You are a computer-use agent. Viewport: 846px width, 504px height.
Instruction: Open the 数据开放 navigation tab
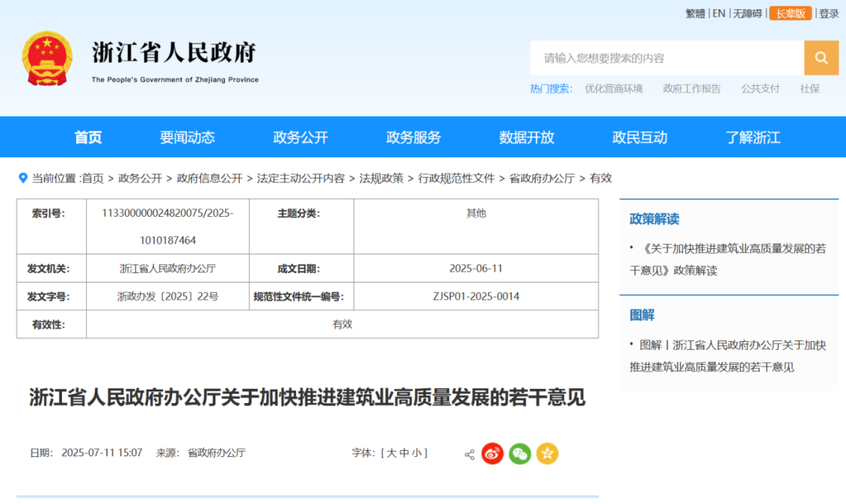(526, 138)
